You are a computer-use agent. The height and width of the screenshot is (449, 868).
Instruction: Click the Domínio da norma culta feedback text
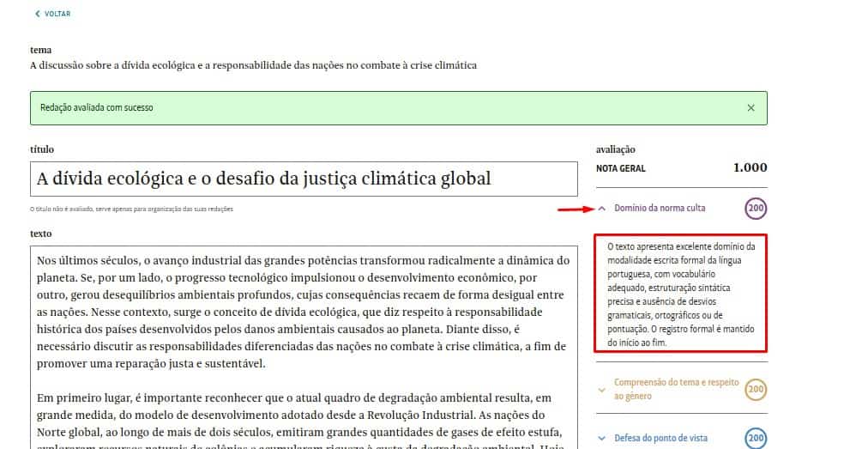tap(680, 294)
